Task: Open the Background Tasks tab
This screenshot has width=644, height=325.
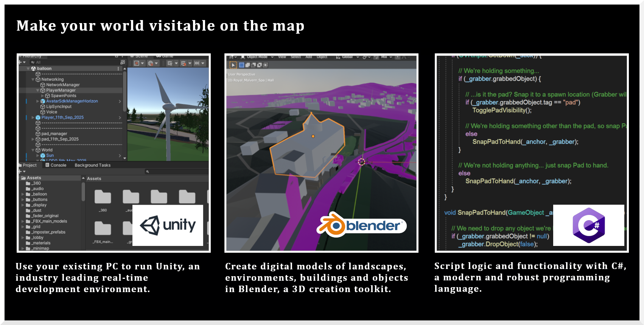Action: tap(92, 165)
